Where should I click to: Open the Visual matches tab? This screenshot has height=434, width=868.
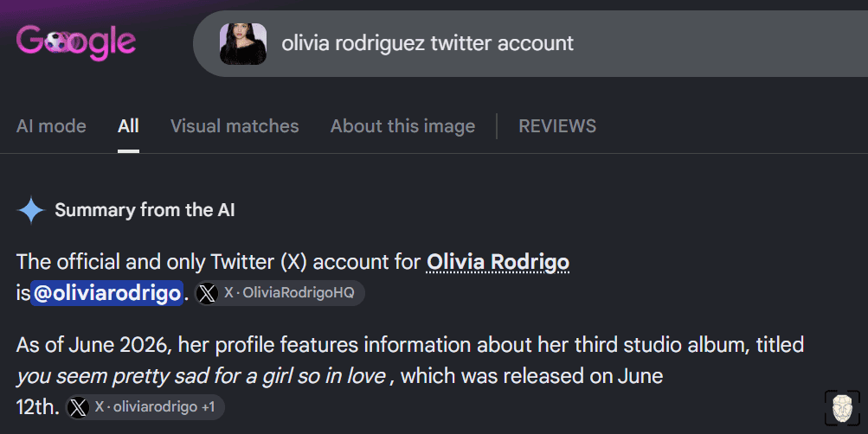pos(235,126)
